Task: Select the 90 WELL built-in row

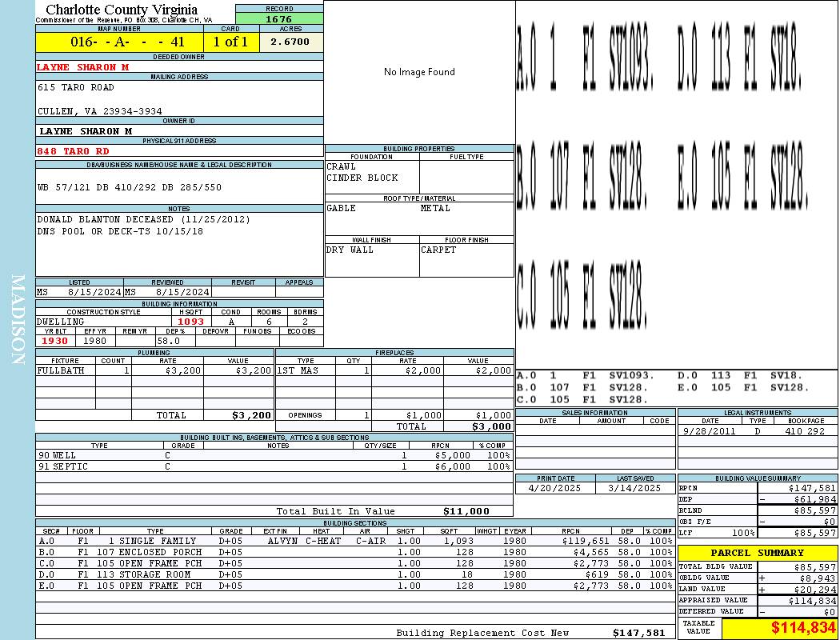Action: click(x=274, y=455)
